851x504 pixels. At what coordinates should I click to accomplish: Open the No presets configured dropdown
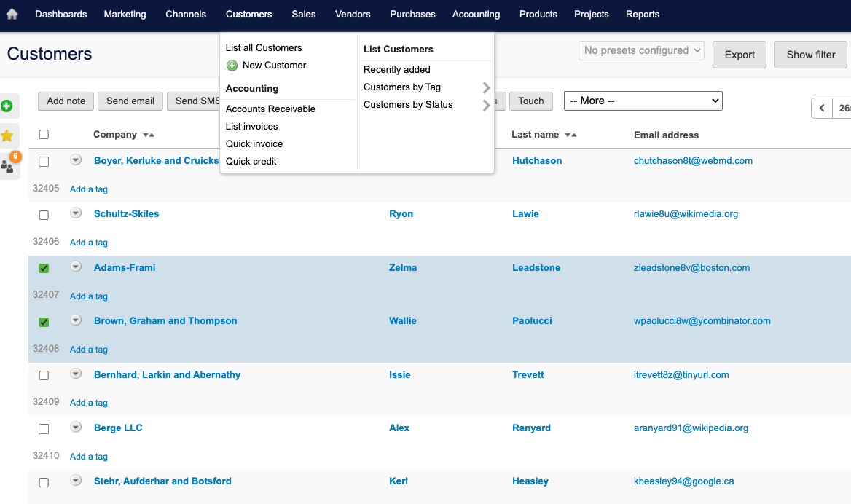click(x=640, y=50)
